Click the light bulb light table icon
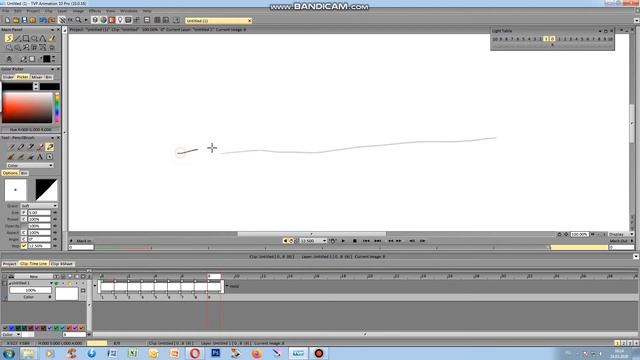The image size is (640, 360). pos(120,20)
